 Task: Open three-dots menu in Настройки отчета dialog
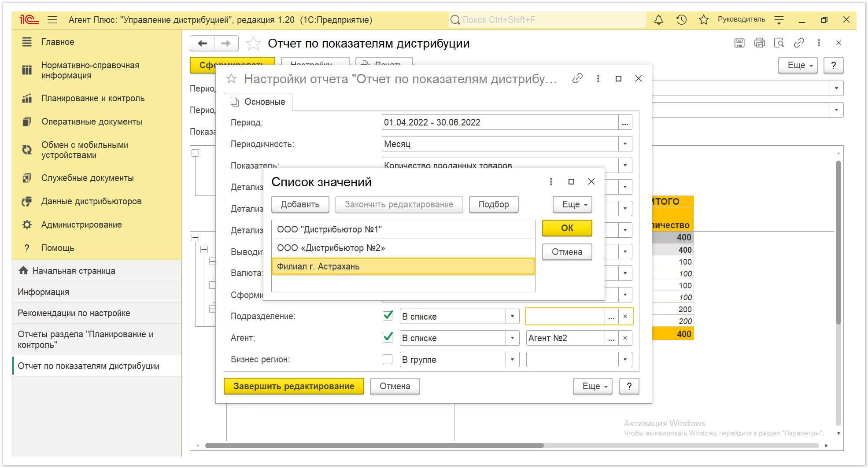pos(598,78)
